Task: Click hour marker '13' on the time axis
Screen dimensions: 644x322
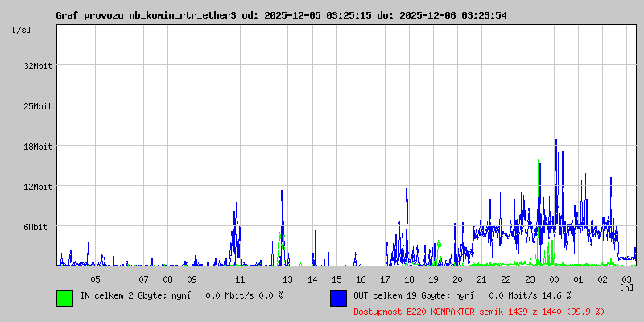Action: pyautogui.click(x=288, y=279)
